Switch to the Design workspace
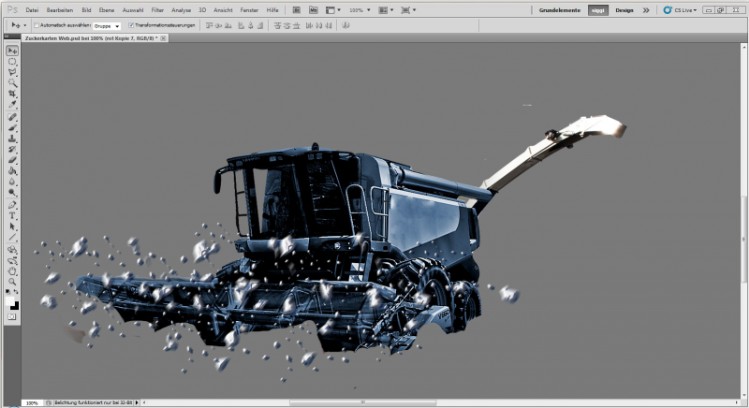Screen dimensions: 749x408 [x=624, y=9]
